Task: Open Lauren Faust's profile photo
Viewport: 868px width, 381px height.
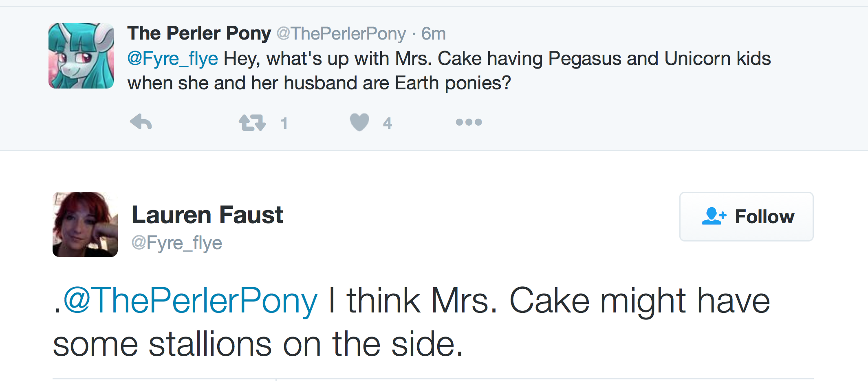Action: (85, 224)
